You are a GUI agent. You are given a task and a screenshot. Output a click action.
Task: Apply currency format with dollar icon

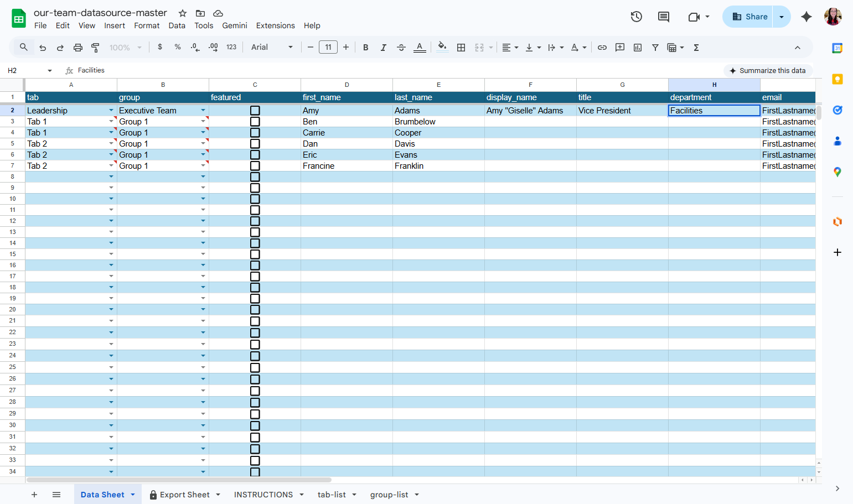[160, 47]
